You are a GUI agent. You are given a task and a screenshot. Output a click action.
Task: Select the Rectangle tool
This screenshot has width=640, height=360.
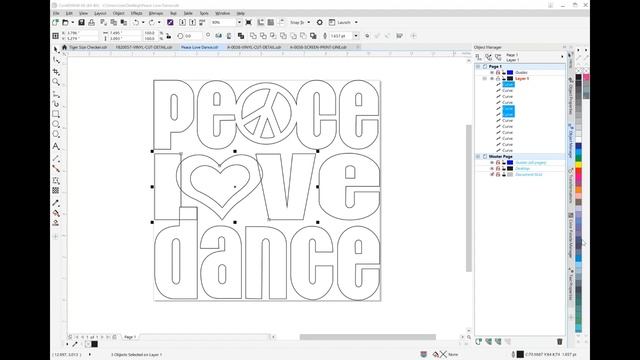pos(56,114)
